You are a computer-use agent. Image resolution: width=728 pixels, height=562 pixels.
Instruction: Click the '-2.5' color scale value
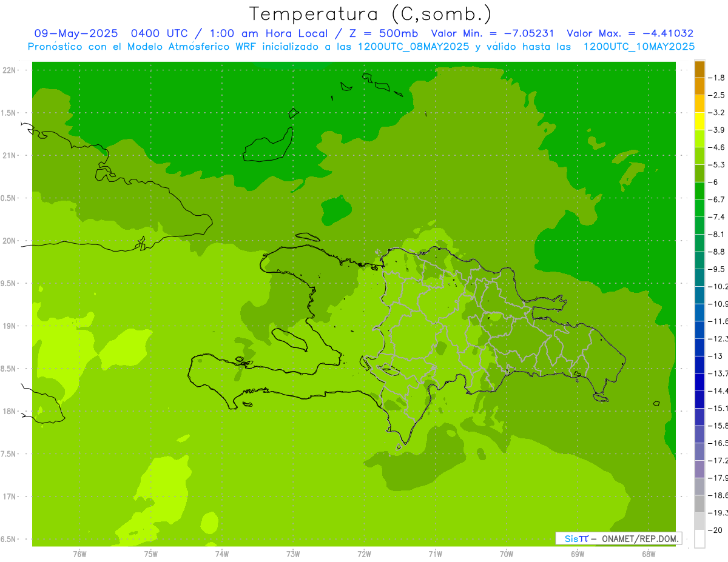[716, 95]
